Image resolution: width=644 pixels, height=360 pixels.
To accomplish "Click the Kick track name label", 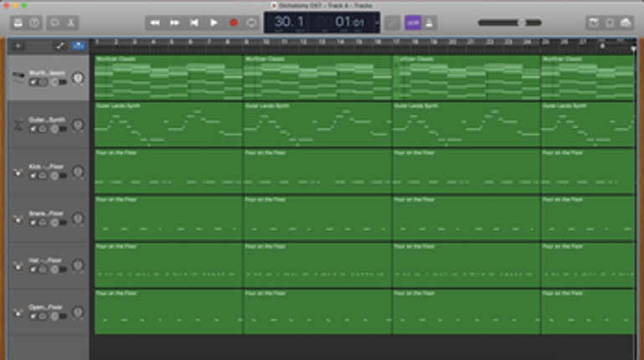I will 46,167.
